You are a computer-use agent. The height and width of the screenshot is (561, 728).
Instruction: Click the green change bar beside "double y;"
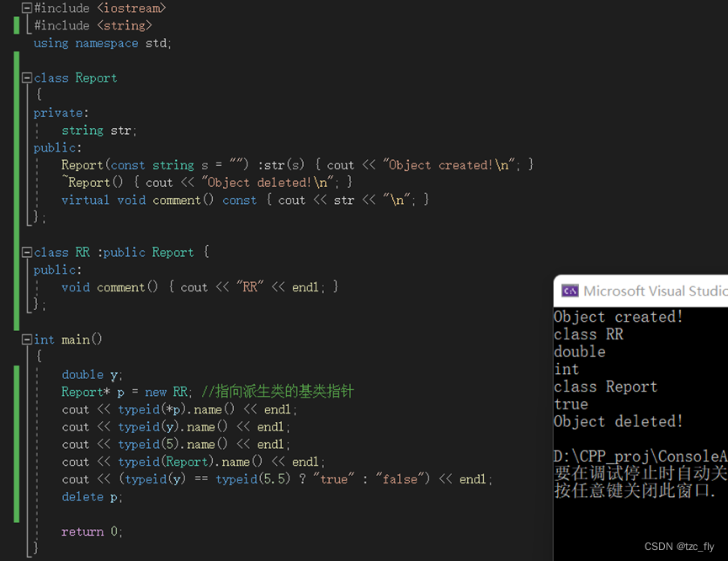(15, 374)
